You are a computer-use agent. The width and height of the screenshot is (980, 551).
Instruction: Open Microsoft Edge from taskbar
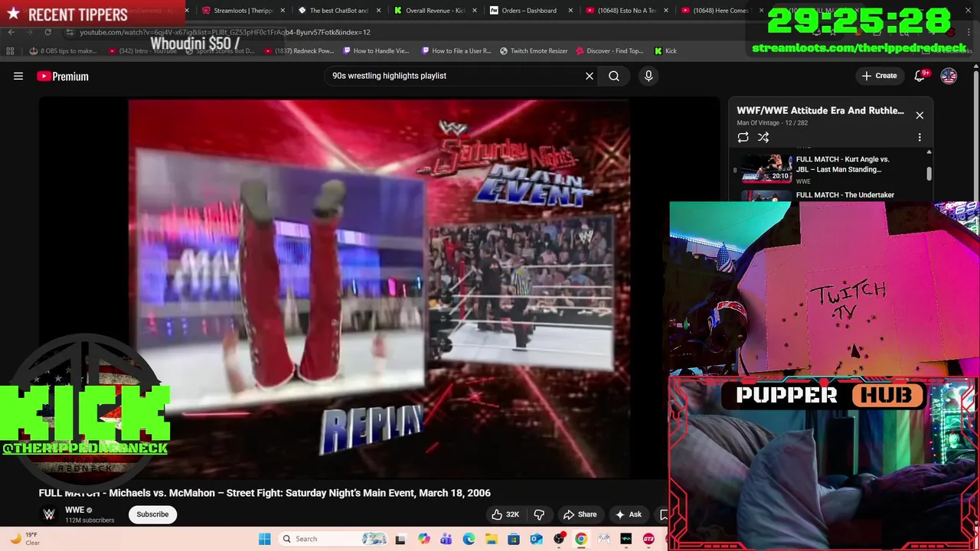[469, 539]
